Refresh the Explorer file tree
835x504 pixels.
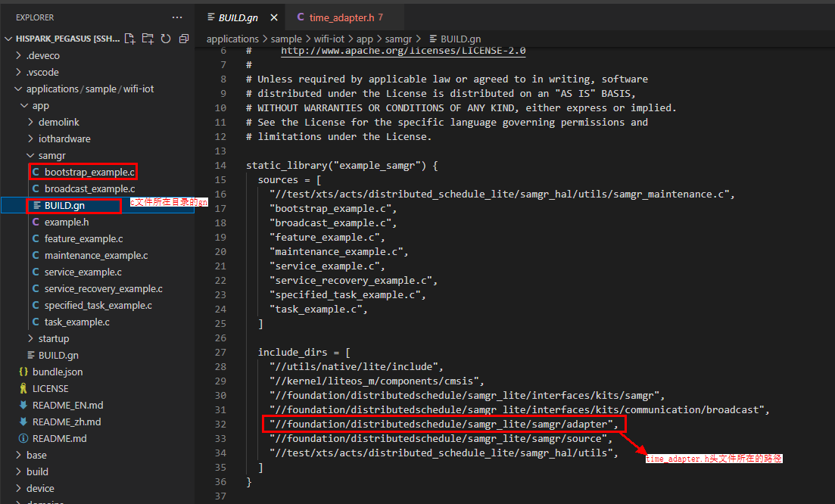(x=166, y=39)
